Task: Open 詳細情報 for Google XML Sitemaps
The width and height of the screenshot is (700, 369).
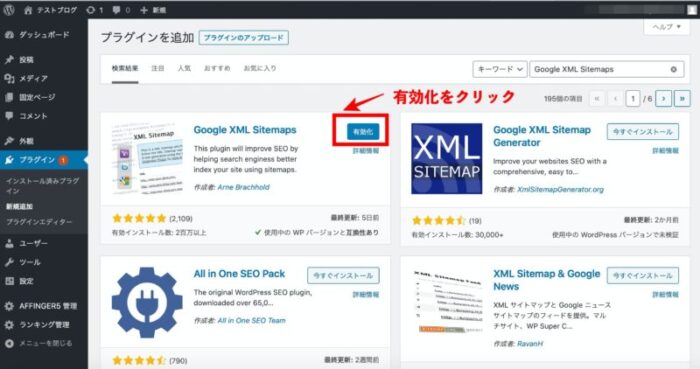Action: 366,151
